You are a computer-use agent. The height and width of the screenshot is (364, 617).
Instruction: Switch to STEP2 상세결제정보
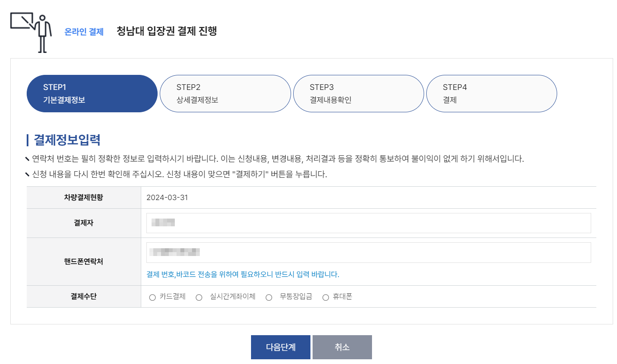[x=225, y=93]
